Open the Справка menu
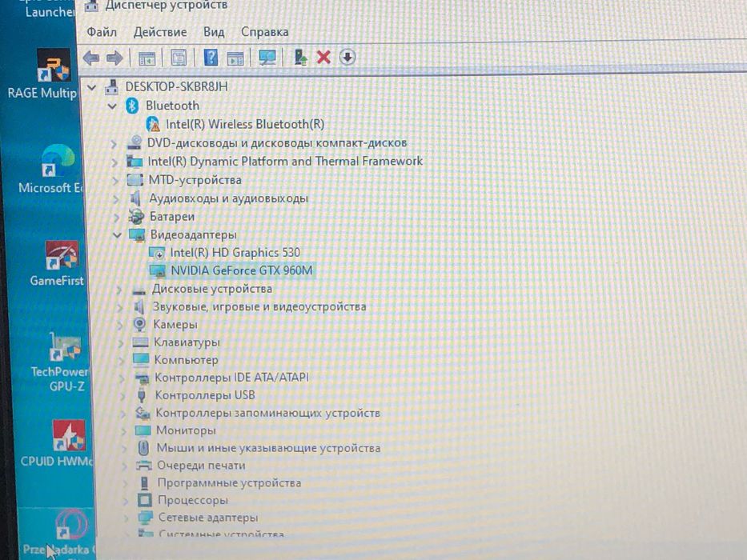 pos(264,32)
